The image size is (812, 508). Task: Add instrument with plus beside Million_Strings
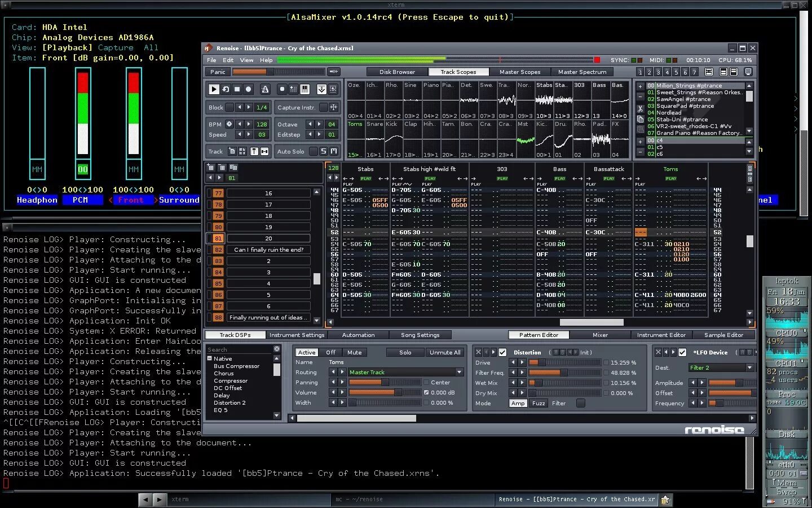coord(640,86)
